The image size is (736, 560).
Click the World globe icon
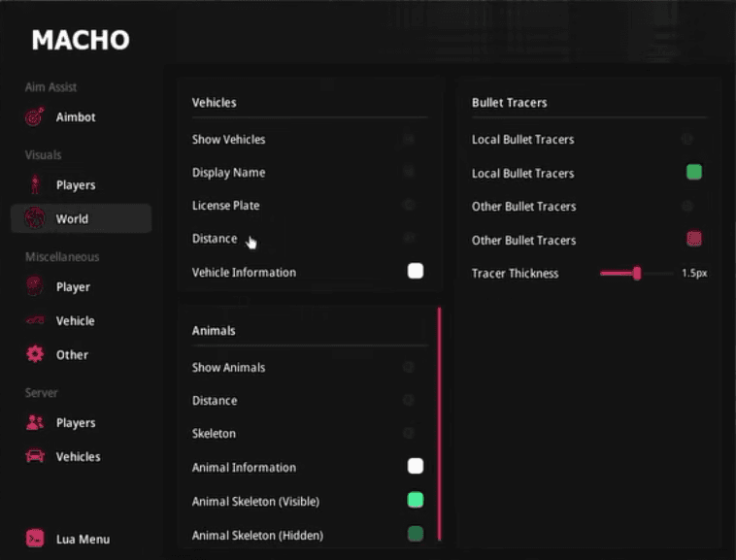tap(35, 218)
